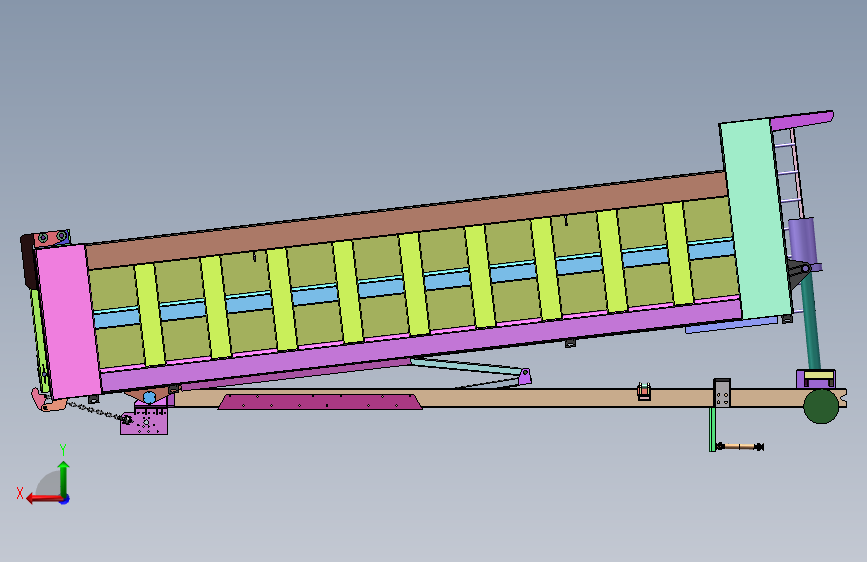867x562 pixels.
Task: Select the orange hinge plate at the top rear corner
Action: [x=52, y=238]
